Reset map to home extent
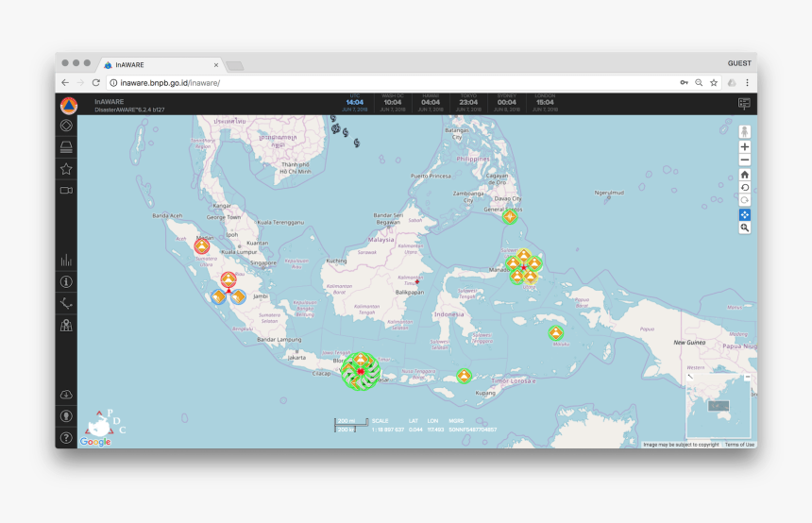Screen dimensions: 812x523 745,175
